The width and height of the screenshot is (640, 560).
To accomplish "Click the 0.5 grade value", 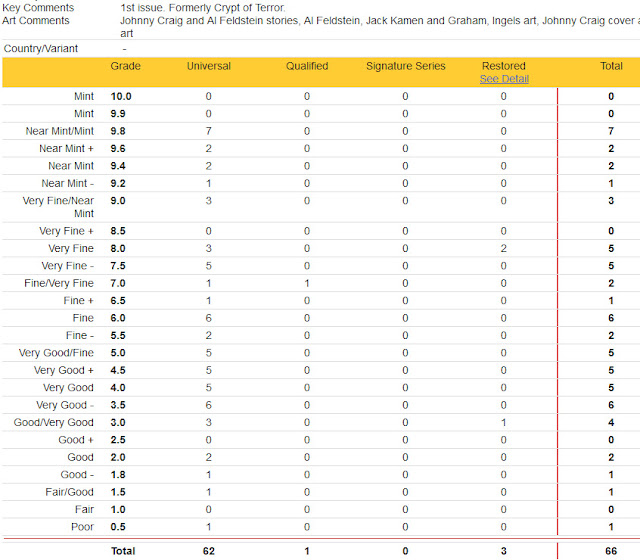I will coord(118,527).
